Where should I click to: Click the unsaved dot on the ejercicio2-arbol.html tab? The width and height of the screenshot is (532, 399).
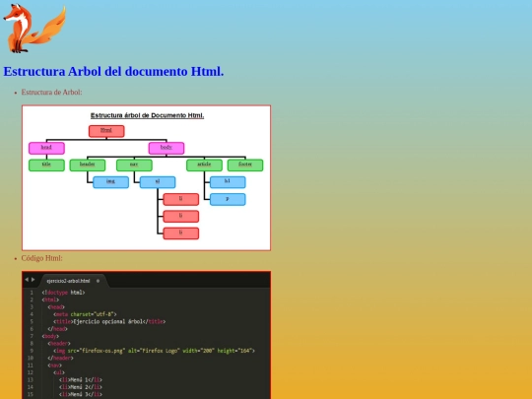(98, 281)
